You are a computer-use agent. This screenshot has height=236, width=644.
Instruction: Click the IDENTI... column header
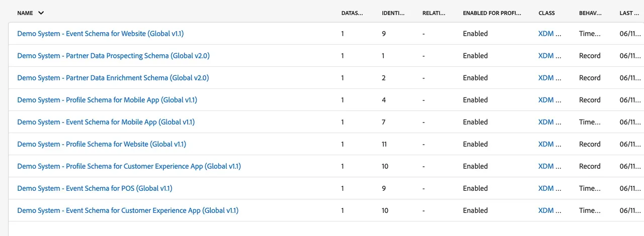(x=392, y=13)
